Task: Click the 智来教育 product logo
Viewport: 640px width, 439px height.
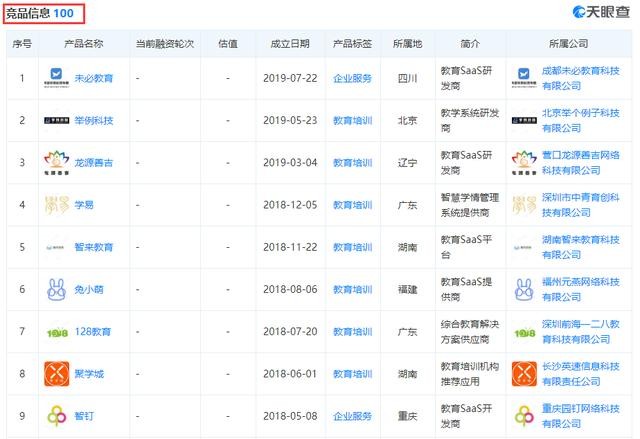Action: [55, 247]
